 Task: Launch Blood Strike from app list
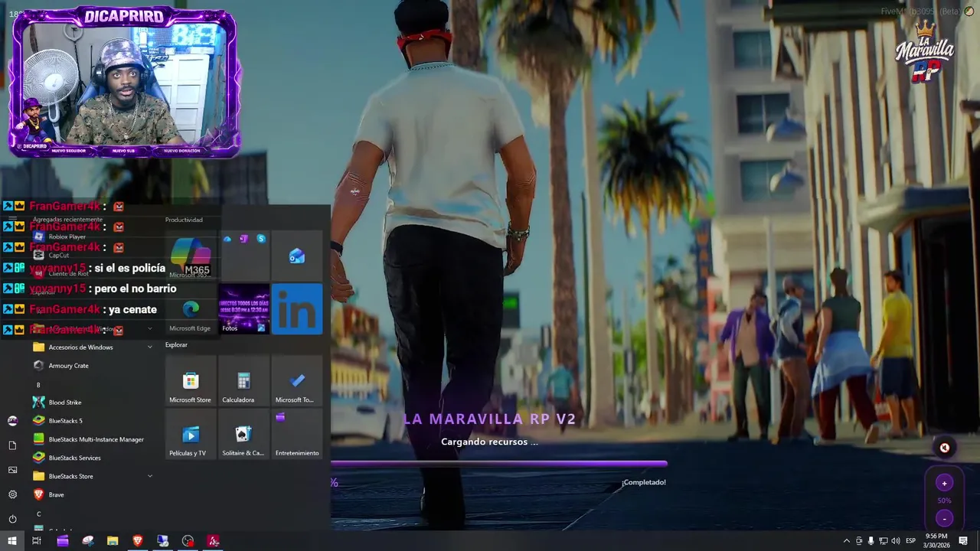92,403
